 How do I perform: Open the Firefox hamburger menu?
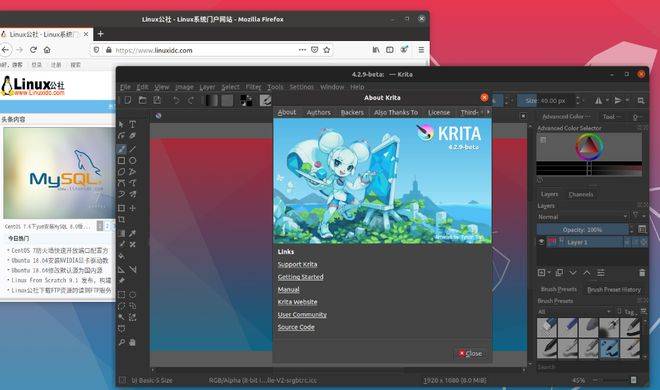[x=421, y=50]
